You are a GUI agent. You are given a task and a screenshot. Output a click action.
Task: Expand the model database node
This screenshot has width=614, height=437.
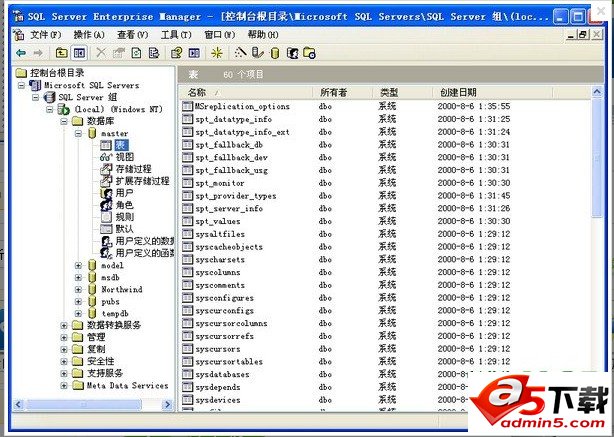[x=78, y=265]
